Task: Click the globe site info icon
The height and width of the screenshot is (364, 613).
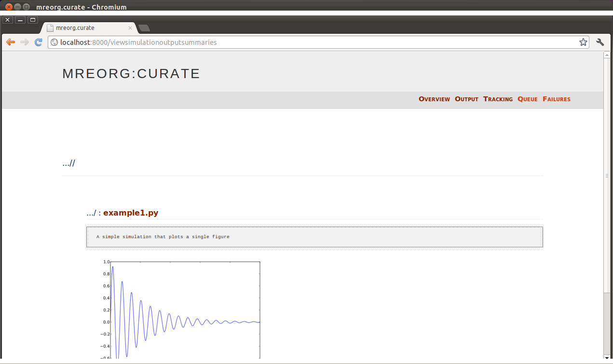Action: 54,42
